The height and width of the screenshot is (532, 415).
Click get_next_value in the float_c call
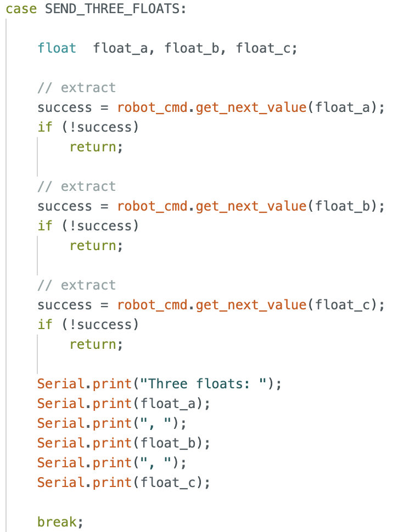pyautogui.click(x=251, y=305)
